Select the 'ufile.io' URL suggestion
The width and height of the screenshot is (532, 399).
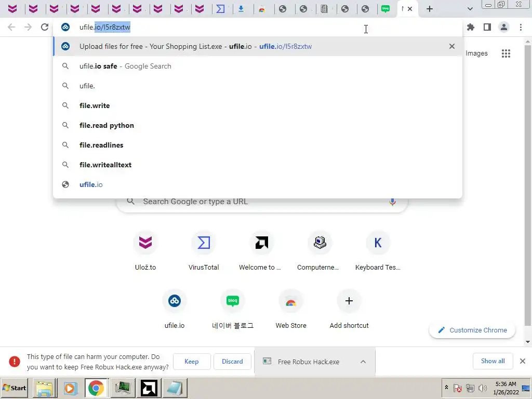pyautogui.click(x=258, y=184)
